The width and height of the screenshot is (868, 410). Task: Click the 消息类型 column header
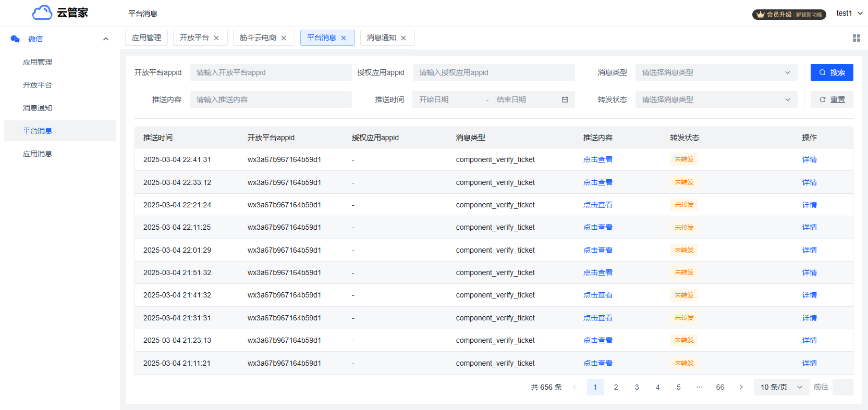pos(471,138)
